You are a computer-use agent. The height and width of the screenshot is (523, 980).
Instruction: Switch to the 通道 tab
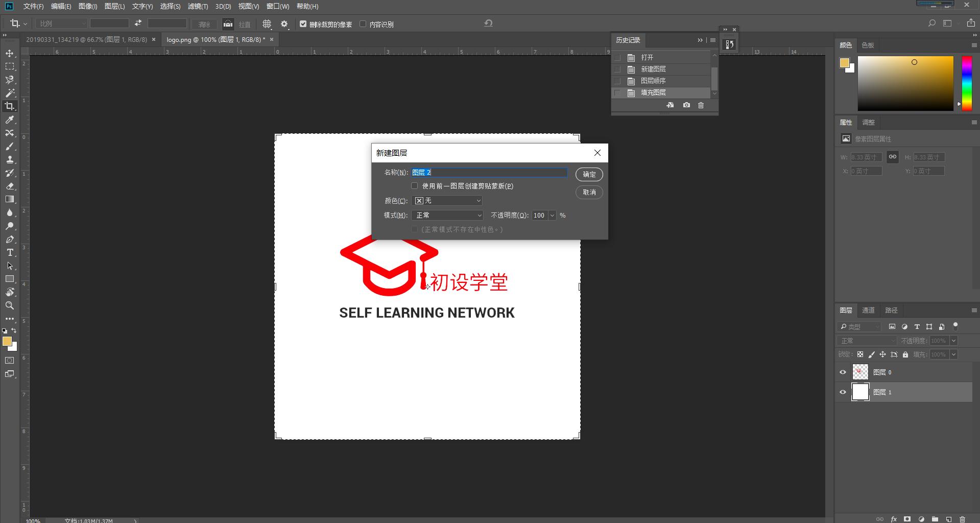coord(868,310)
